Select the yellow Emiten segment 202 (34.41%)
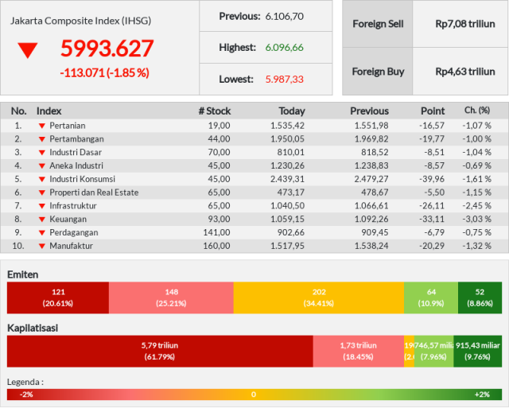 tap(319, 297)
